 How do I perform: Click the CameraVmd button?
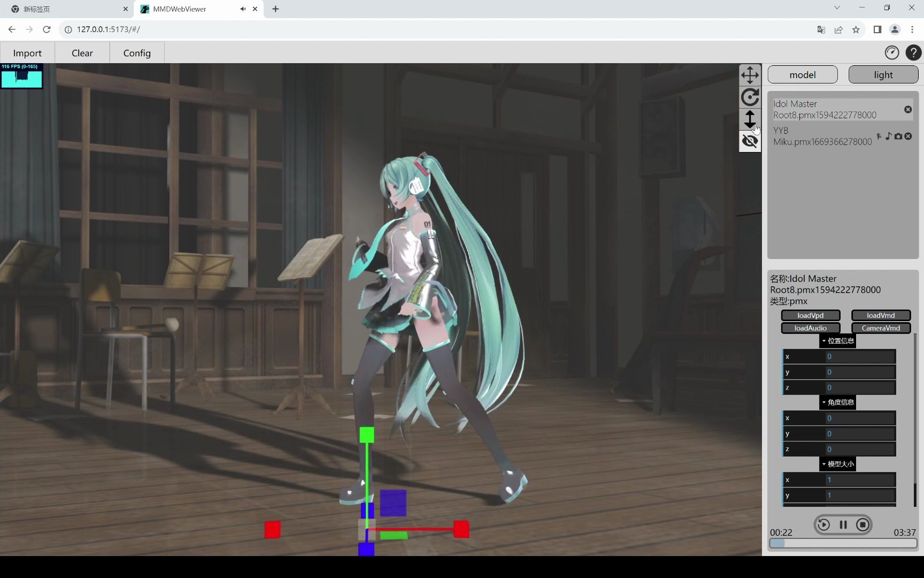[881, 328]
